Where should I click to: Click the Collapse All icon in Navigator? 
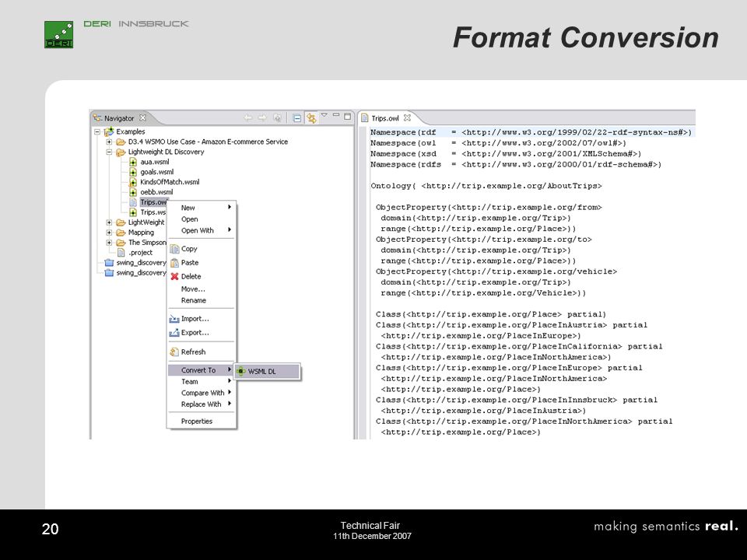296,117
